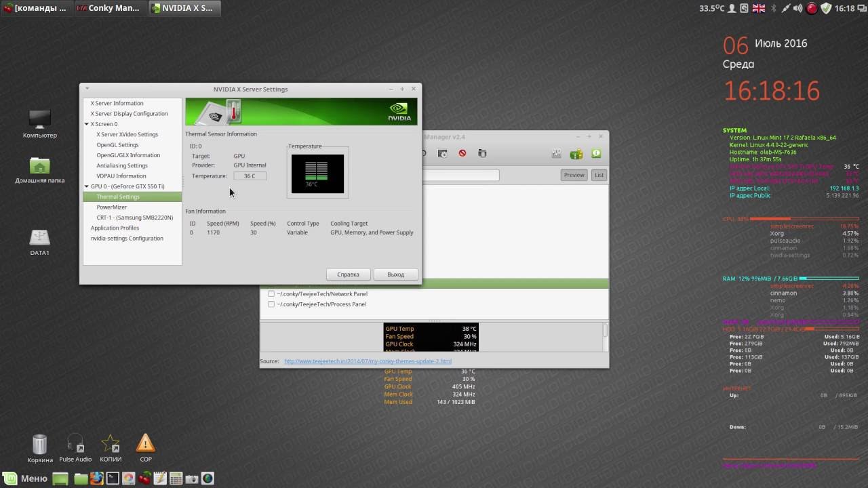Open the Компьютер desktop icon
The width and height of the screenshot is (868, 488).
(x=40, y=124)
